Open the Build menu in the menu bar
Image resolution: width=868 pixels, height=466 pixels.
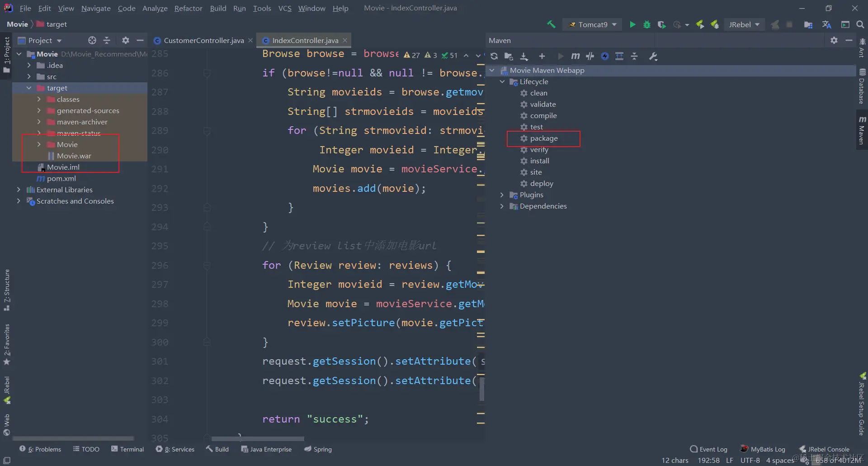click(218, 8)
